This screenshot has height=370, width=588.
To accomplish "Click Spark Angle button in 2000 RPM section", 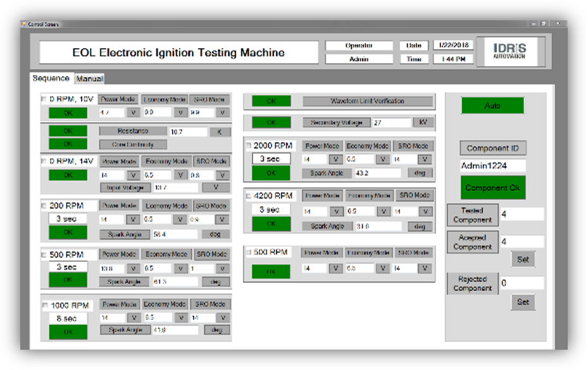I will [x=327, y=173].
